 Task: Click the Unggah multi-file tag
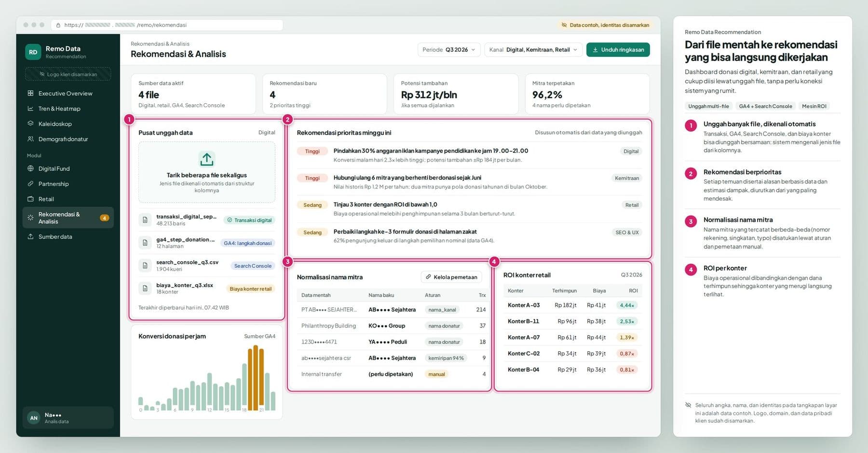[x=708, y=106]
